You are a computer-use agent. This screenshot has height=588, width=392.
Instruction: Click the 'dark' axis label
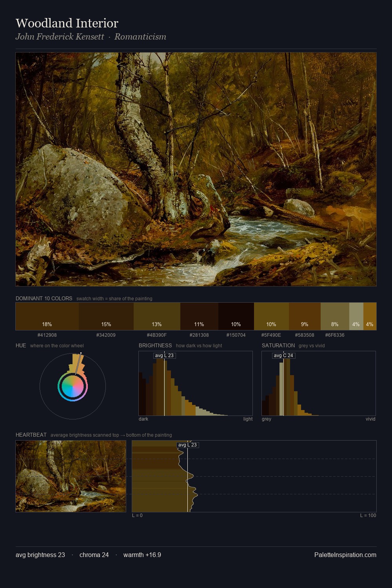tap(143, 419)
